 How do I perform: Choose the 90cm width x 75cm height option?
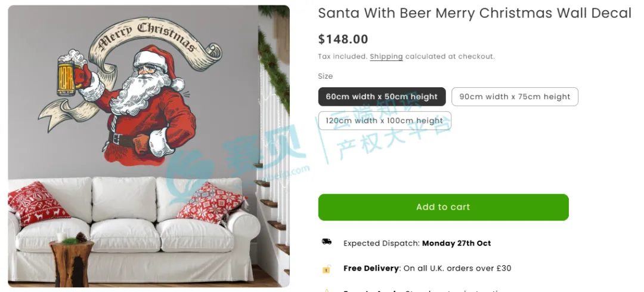[x=515, y=97]
